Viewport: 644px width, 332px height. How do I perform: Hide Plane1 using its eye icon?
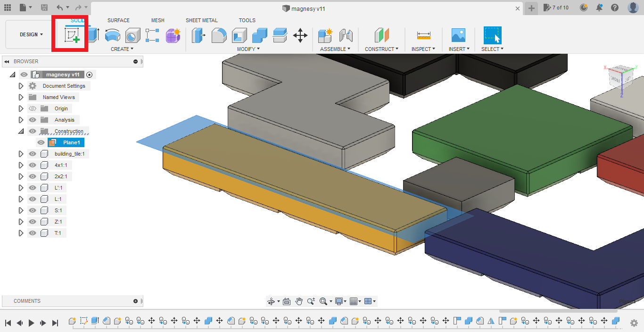click(x=41, y=142)
